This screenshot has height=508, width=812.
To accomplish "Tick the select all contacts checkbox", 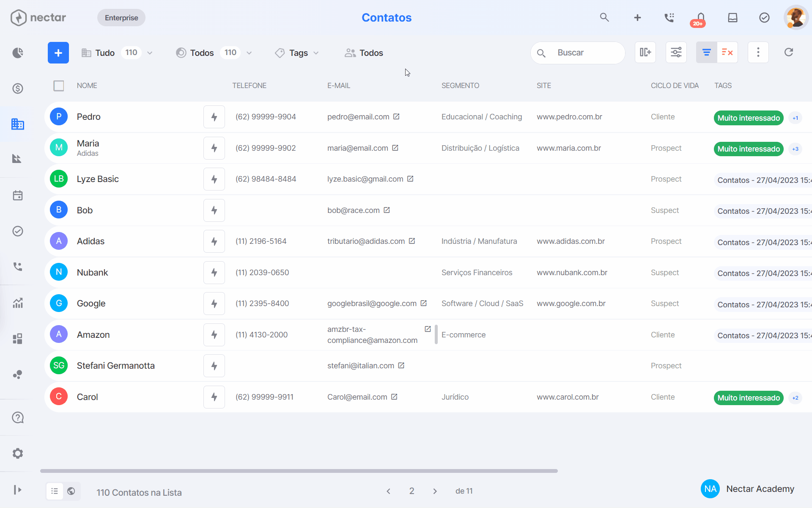I will click(x=59, y=86).
